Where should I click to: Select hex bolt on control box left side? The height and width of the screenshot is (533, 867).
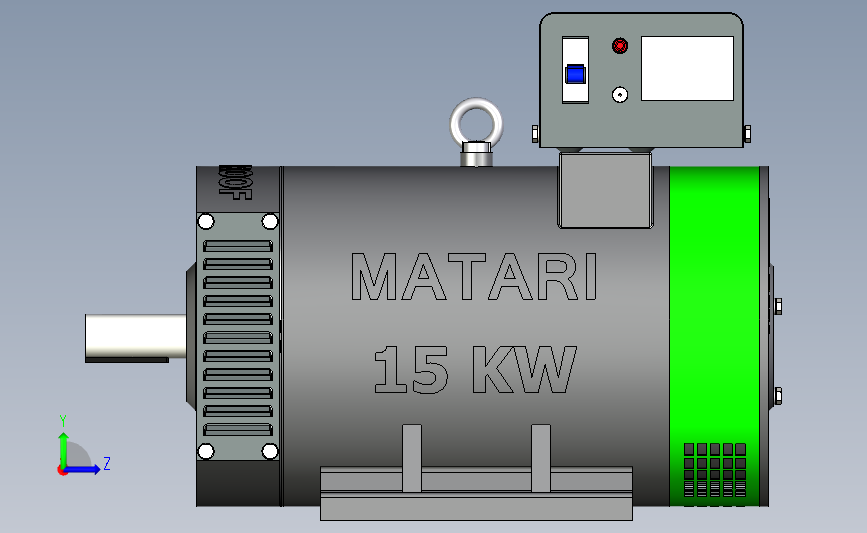tap(535, 134)
